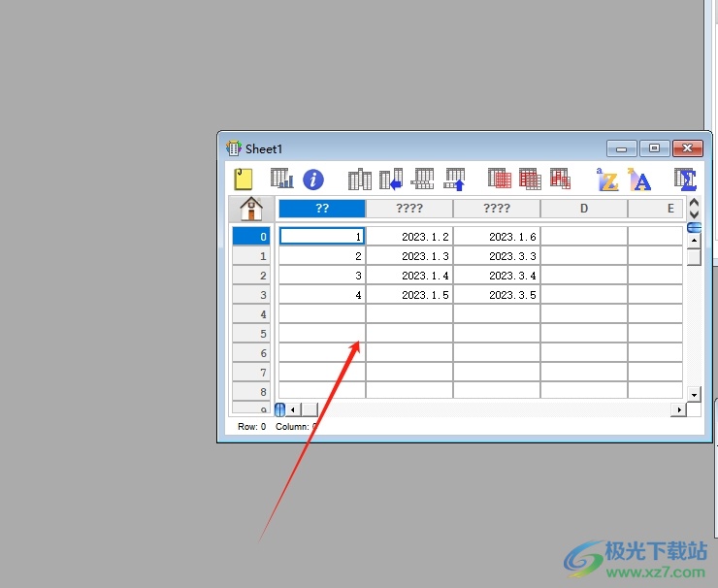The height and width of the screenshot is (588, 718).
Task: Click the row icon with blue up arrow
Action: click(455, 179)
